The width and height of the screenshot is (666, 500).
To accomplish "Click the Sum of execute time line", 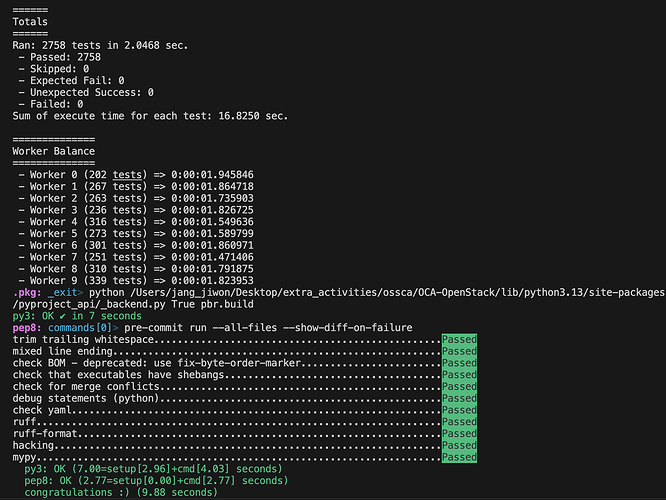I will 149,116.
